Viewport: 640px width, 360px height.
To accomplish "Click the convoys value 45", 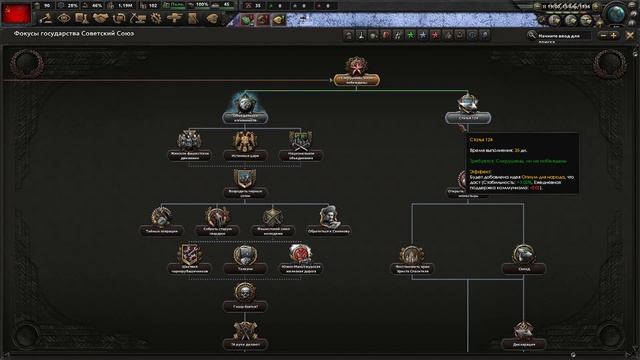I will pos(226,5).
